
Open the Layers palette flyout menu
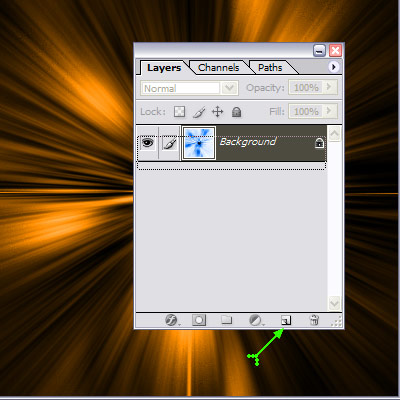(x=333, y=67)
